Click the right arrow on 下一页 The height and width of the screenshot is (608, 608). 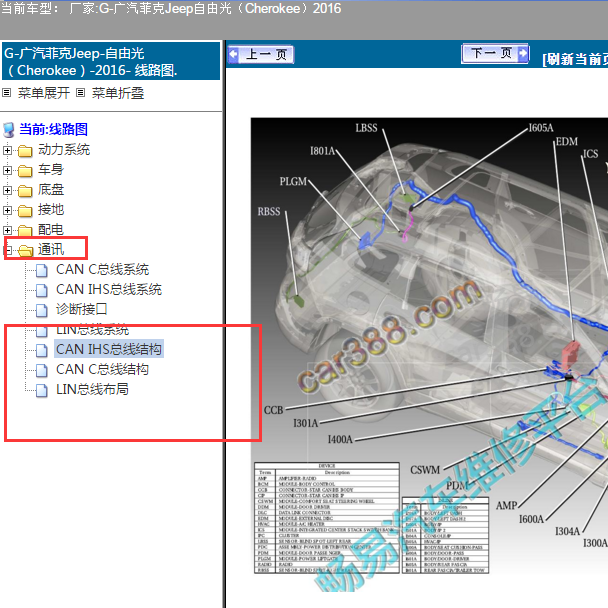523,53
